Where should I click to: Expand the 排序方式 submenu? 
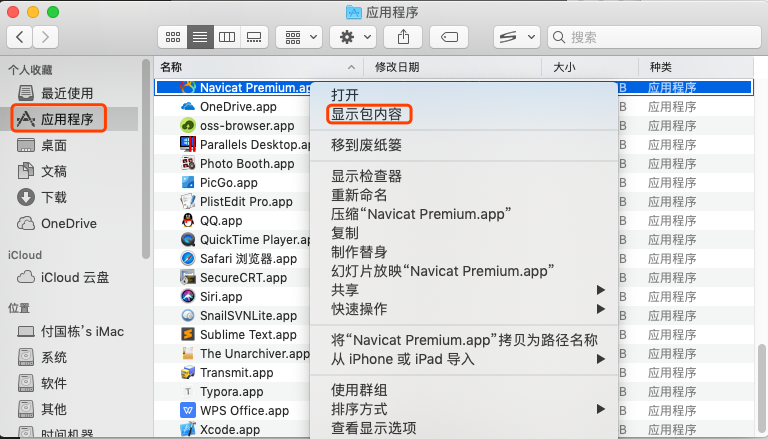464,409
